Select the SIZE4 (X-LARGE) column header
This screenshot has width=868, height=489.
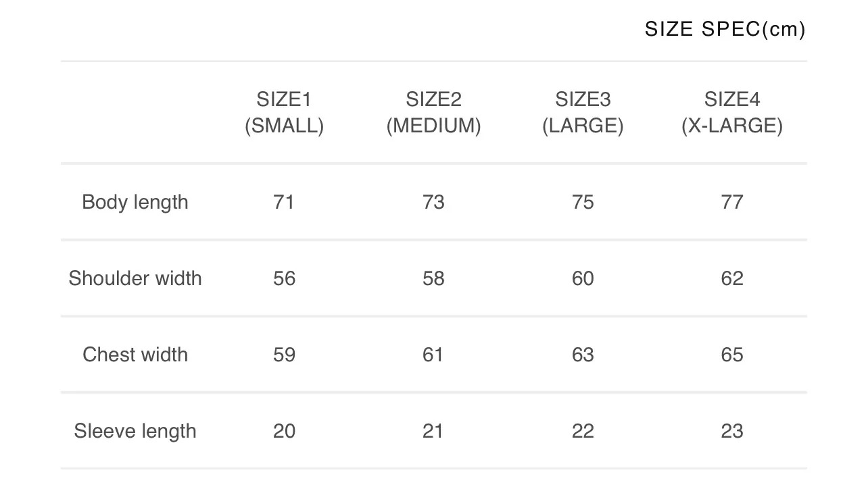pyautogui.click(x=732, y=113)
